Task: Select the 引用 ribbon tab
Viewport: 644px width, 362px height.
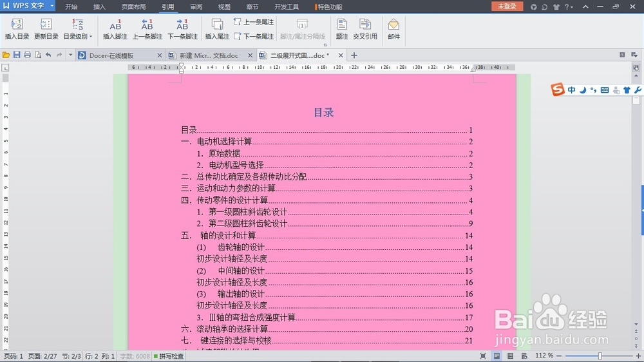Action: [167, 6]
